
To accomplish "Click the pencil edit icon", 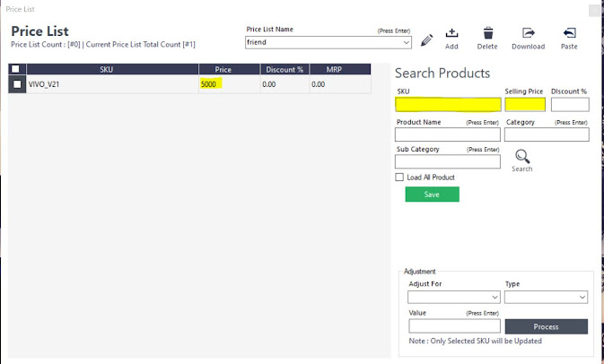I will pyautogui.click(x=426, y=39).
